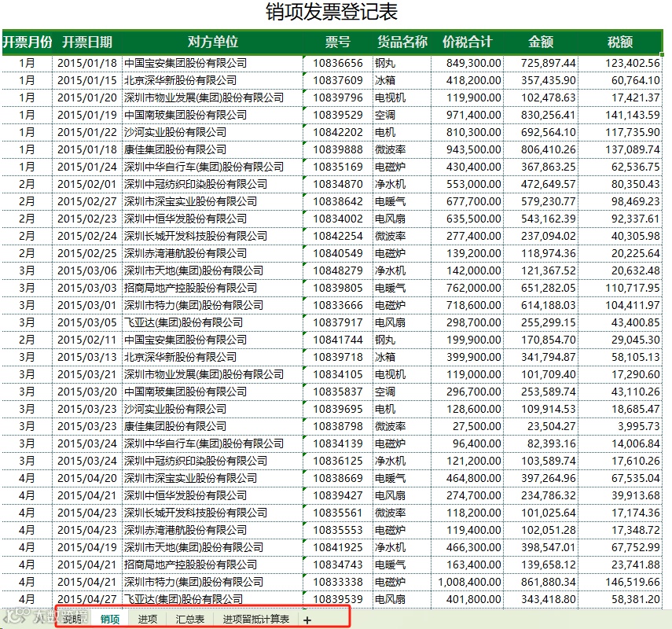Select date cell 2015/04/27
Viewport: 672px width, 629px height.
pos(87,599)
